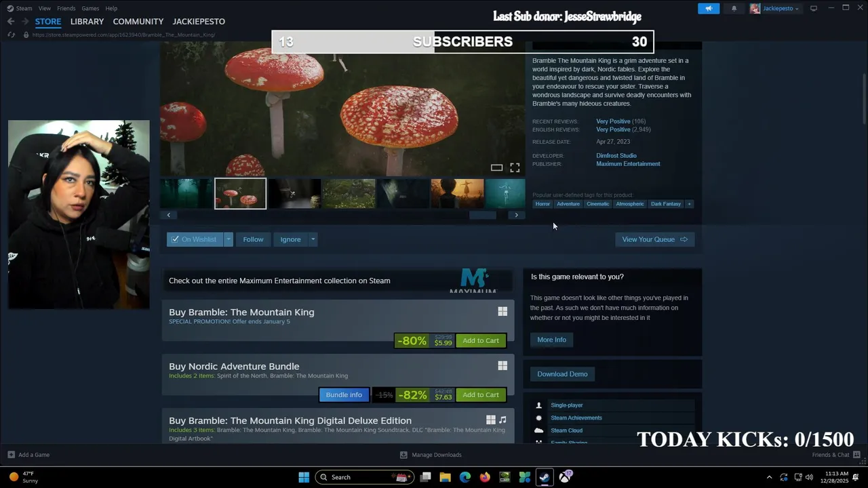Launch Firefox from taskbar
Screen dimensions: 868x488
[485, 477]
